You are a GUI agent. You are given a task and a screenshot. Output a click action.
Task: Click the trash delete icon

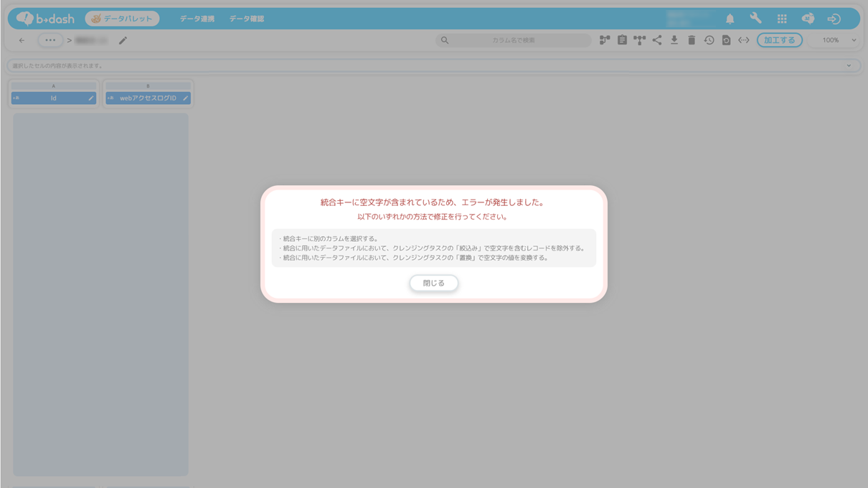692,40
